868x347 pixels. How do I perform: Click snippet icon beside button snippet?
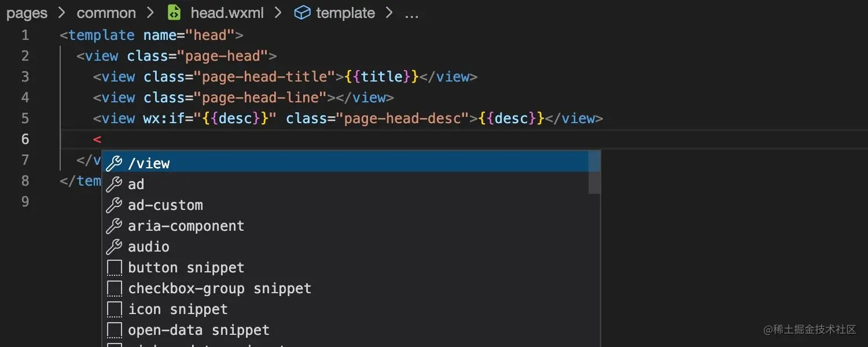click(115, 268)
